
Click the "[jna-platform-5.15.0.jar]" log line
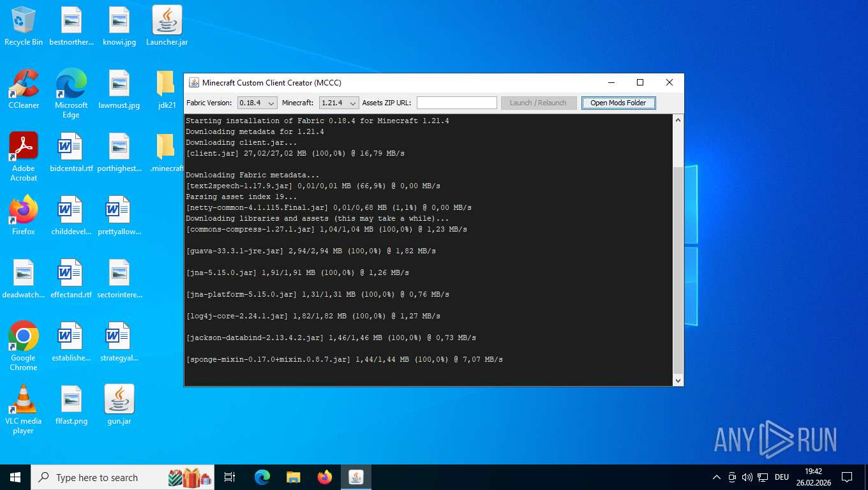point(317,294)
